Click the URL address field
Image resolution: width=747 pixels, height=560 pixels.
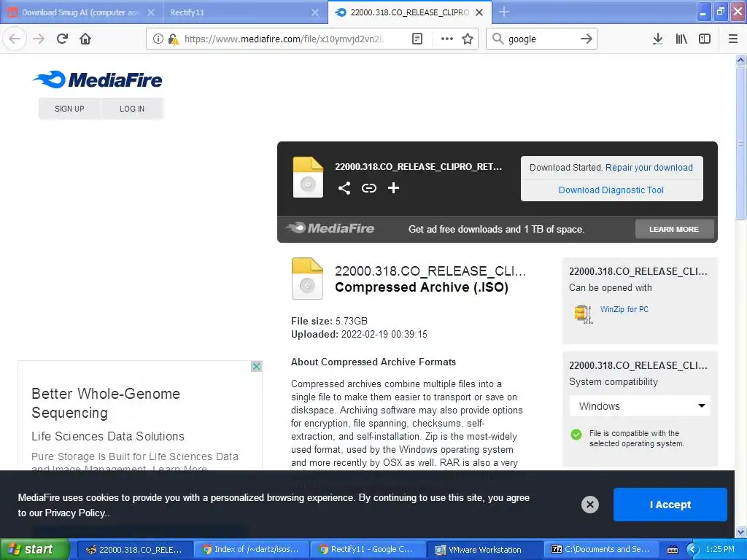click(284, 39)
